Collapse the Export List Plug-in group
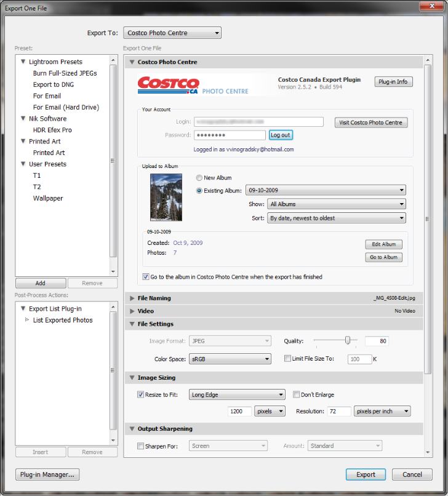The width and height of the screenshot is (448, 496). (x=23, y=308)
